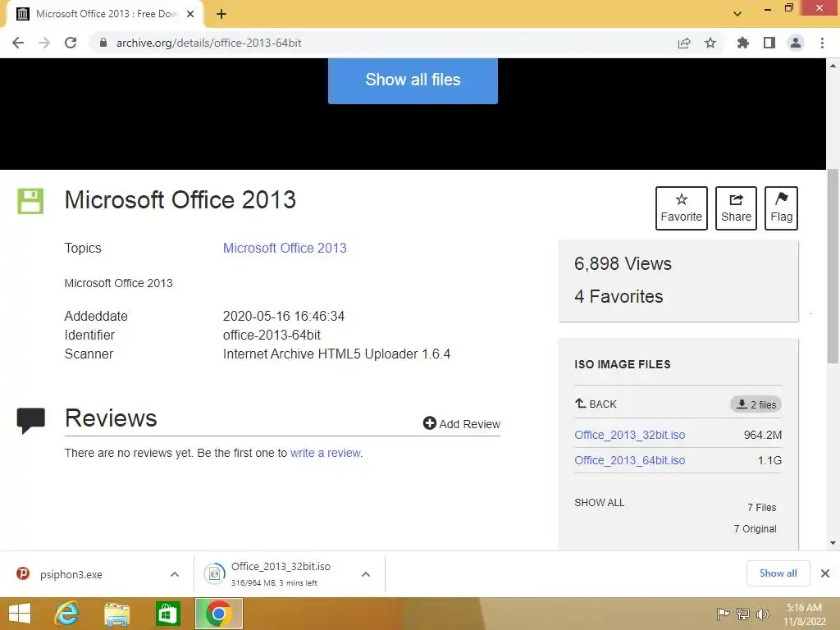Click the date 2020-05-16 16:46:34
The width and height of the screenshot is (840, 630).
[x=283, y=316]
